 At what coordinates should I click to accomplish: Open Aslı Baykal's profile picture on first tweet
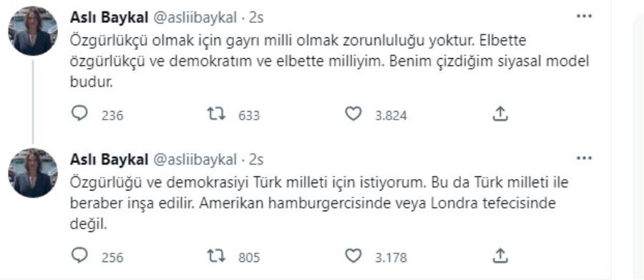33,31
